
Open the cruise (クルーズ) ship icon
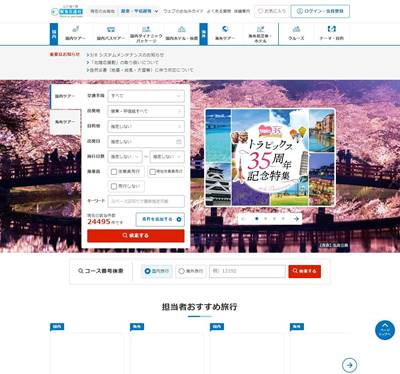[x=296, y=29]
